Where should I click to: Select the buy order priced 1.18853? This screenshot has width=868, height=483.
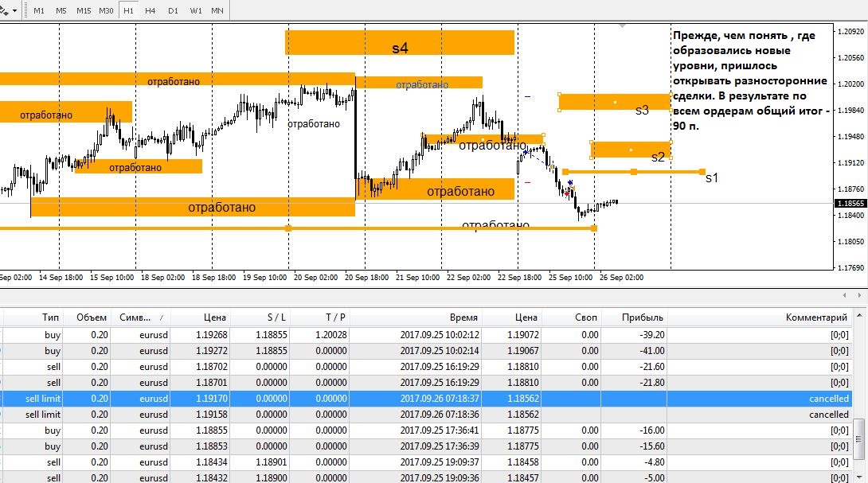(426, 446)
